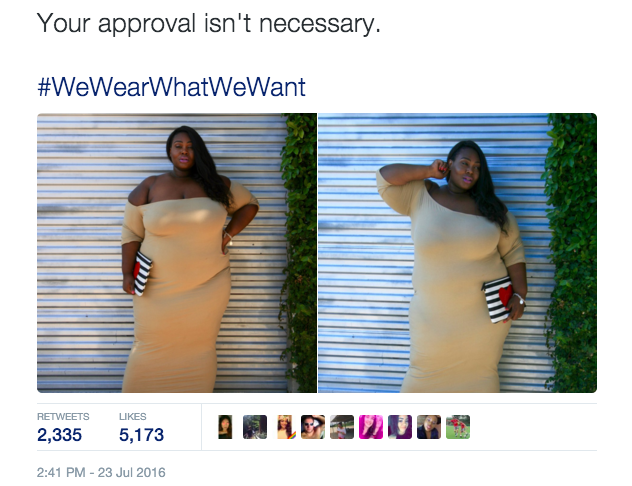Click the avatar with the dark navy top
The width and height of the screenshot is (632, 486).
[429, 427]
